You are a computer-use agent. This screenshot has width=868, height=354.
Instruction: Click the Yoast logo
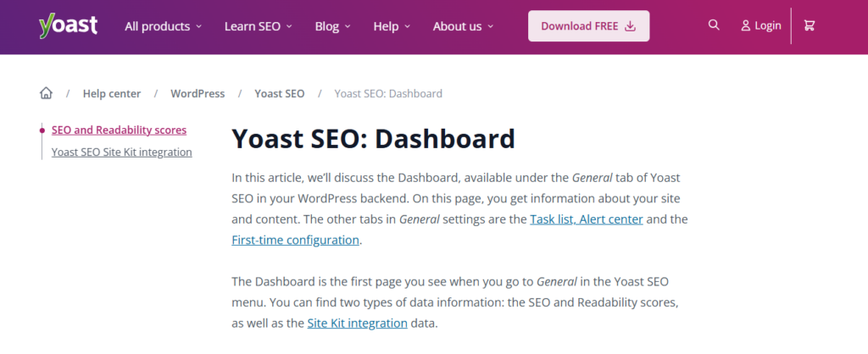point(68,25)
